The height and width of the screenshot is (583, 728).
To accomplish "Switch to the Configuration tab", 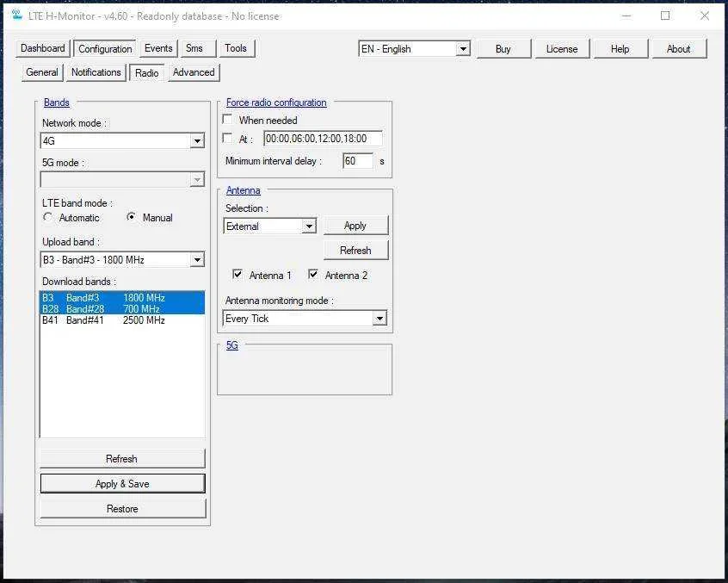I will [x=105, y=49].
